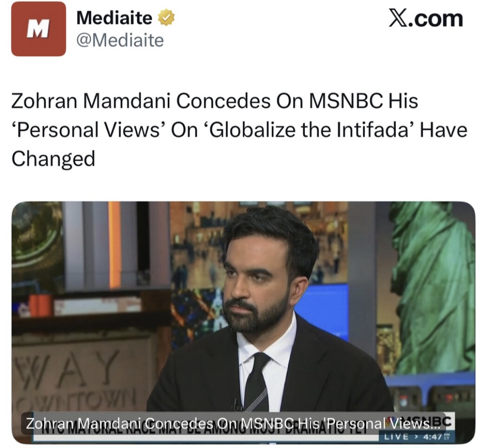This screenshot has height=448, width=487.
Task: Click the X logo in the X.com watermark
Action: click(x=399, y=18)
